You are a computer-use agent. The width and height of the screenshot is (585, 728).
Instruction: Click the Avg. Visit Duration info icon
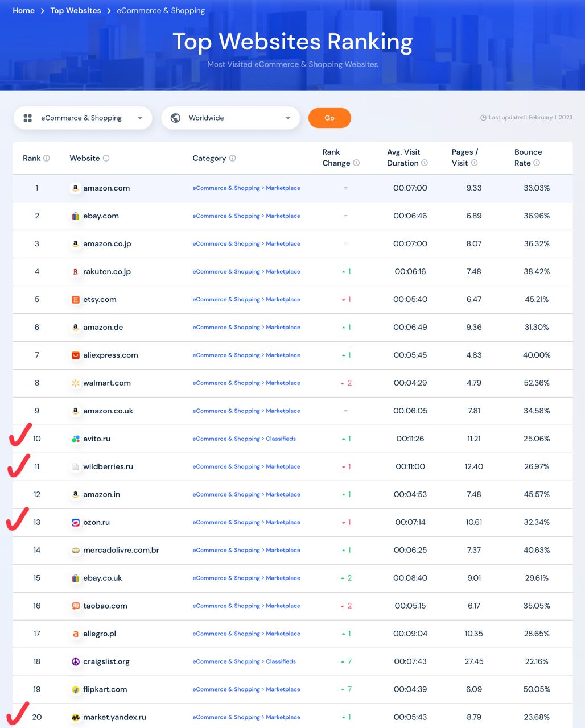click(424, 163)
